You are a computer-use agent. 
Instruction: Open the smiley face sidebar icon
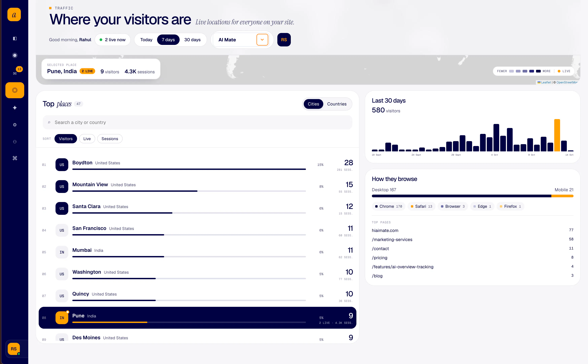(15, 142)
